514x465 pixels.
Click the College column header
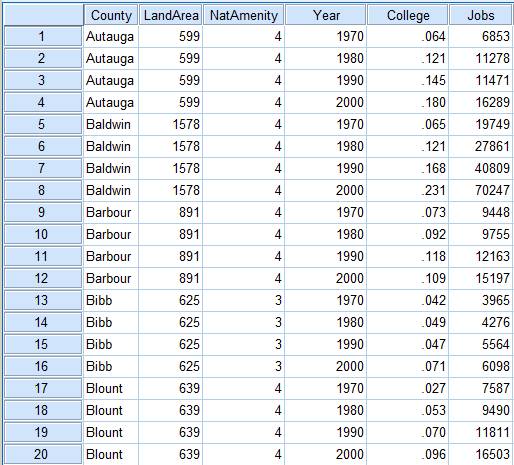(x=408, y=15)
